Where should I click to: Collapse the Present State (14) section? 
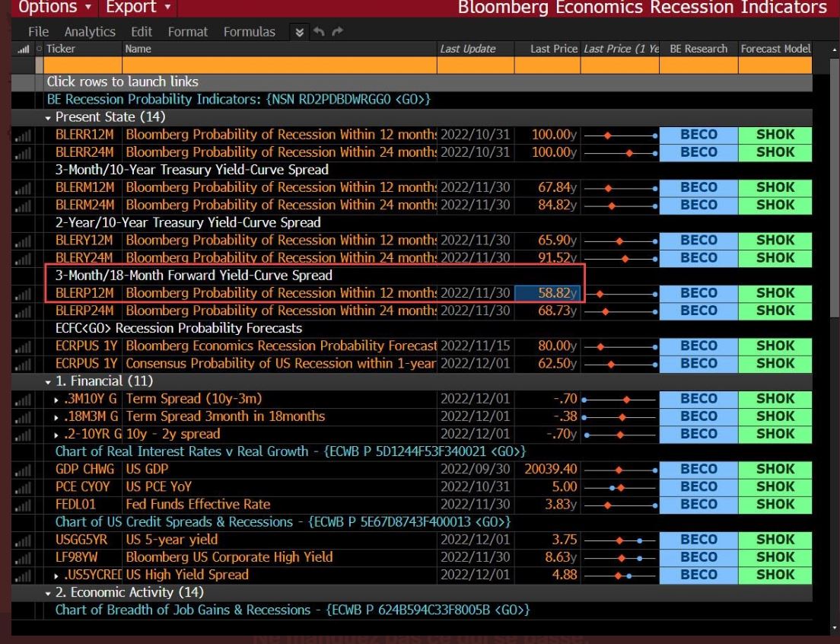click(48, 118)
